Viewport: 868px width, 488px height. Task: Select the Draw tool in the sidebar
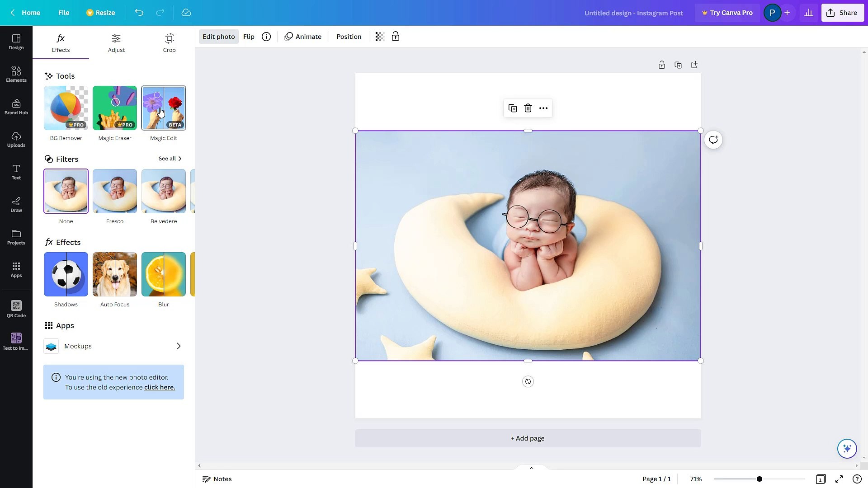(16, 204)
